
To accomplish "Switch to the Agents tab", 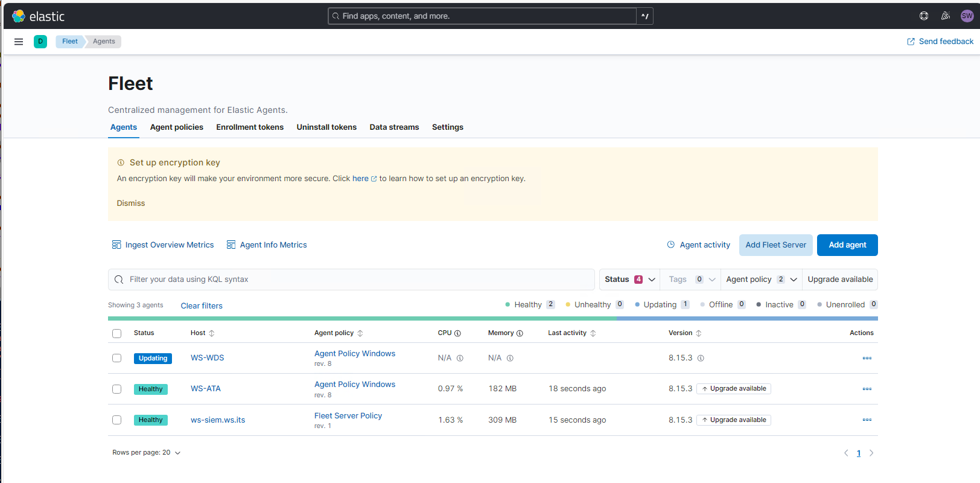I will pyautogui.click(x=124, y=127).
